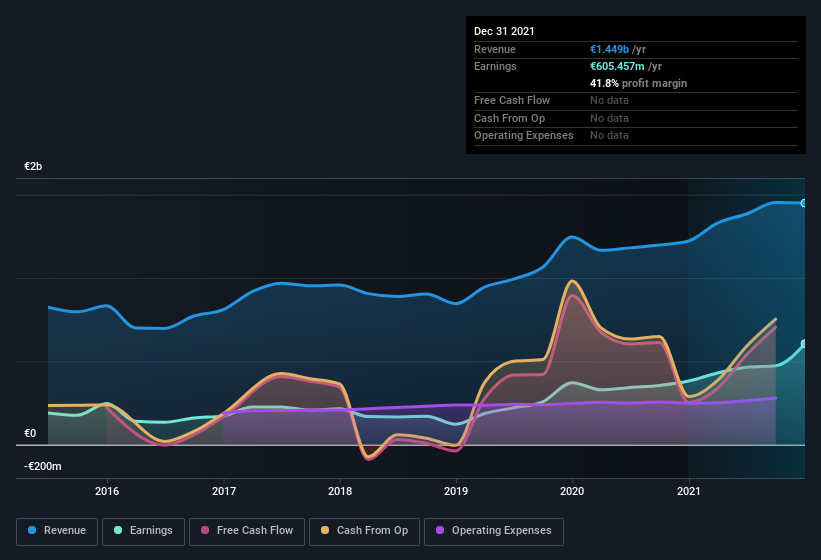Screen dimensions: 821x560
Task: Click the €0 y-axis label
Action: pos(30,433)
